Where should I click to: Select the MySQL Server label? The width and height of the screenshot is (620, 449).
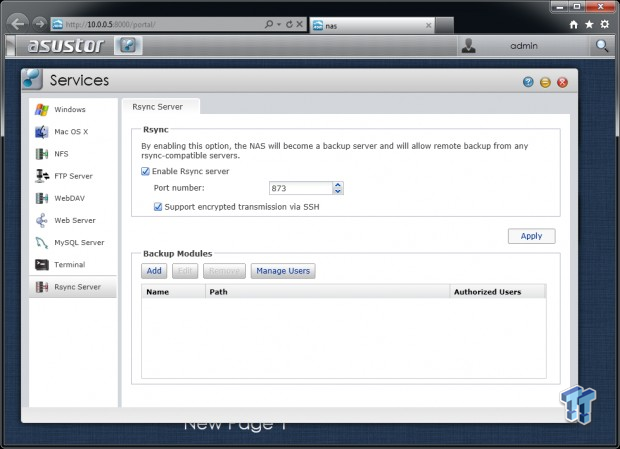click(x=79, y=242)
